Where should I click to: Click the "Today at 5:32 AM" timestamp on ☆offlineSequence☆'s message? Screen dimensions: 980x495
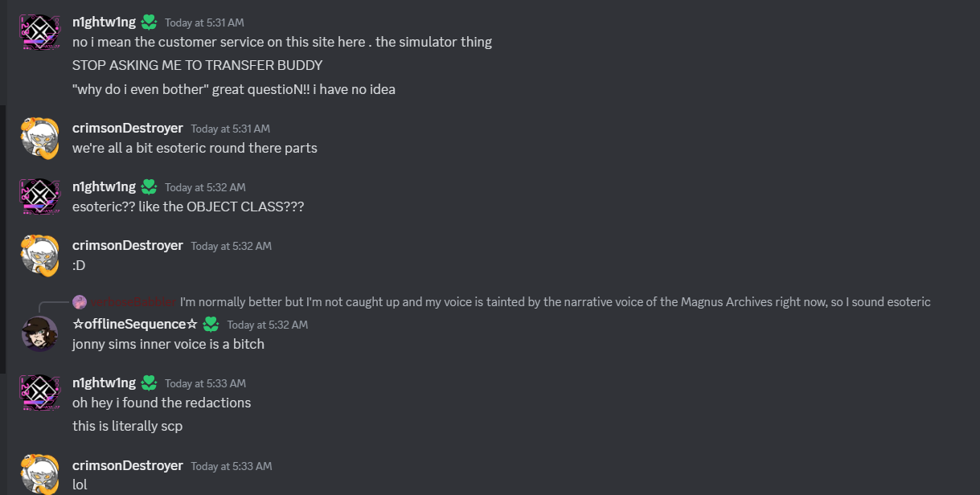(x=267, y=325)
